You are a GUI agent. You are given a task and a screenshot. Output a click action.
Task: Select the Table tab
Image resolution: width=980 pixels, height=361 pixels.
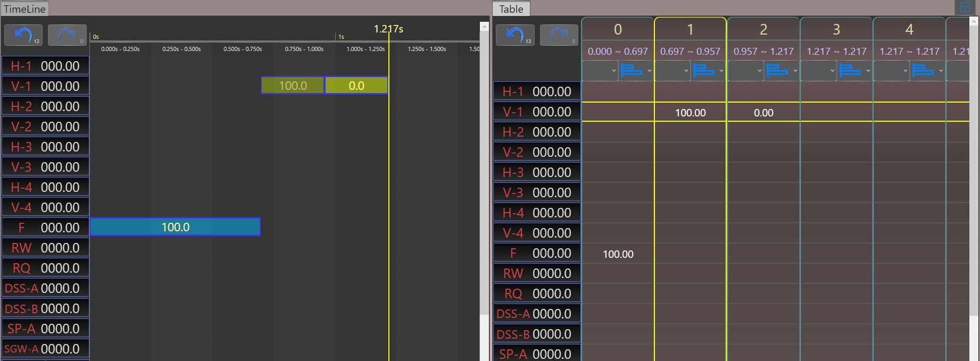coord(511,9)
